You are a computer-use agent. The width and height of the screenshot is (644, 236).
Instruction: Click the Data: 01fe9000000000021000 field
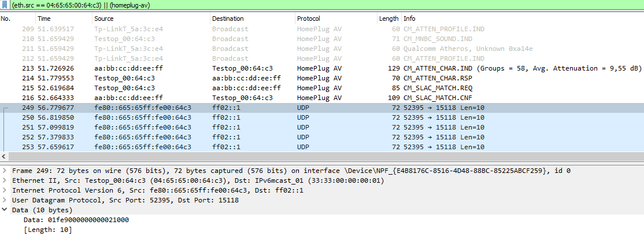click(76, 220)
